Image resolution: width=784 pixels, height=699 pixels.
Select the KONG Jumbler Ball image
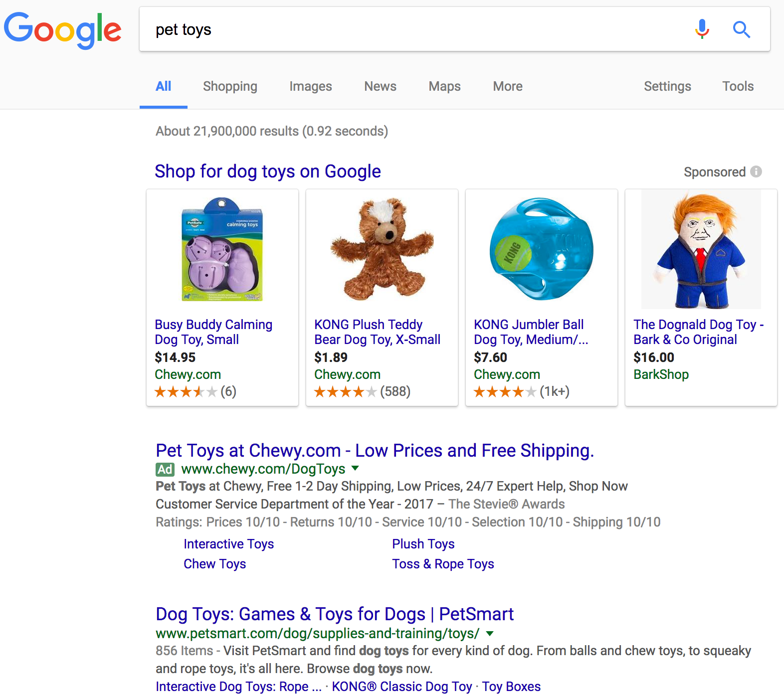542,249
